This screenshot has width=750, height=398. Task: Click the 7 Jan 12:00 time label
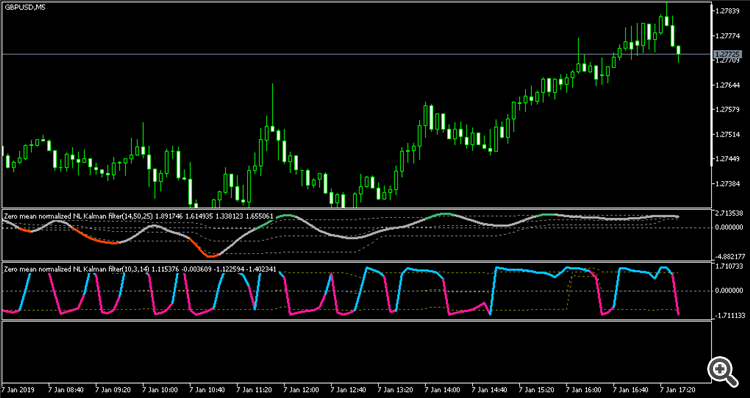coord(301,390)
